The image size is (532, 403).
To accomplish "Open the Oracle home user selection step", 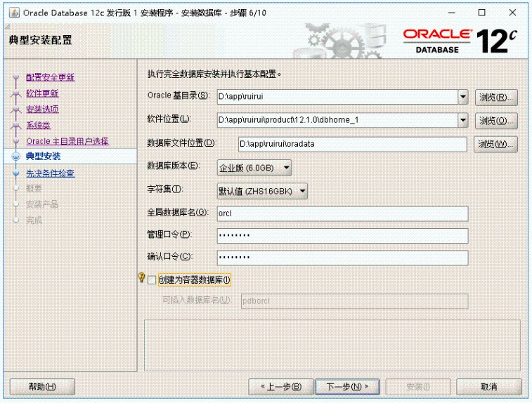I will click(x=67, y=141).
